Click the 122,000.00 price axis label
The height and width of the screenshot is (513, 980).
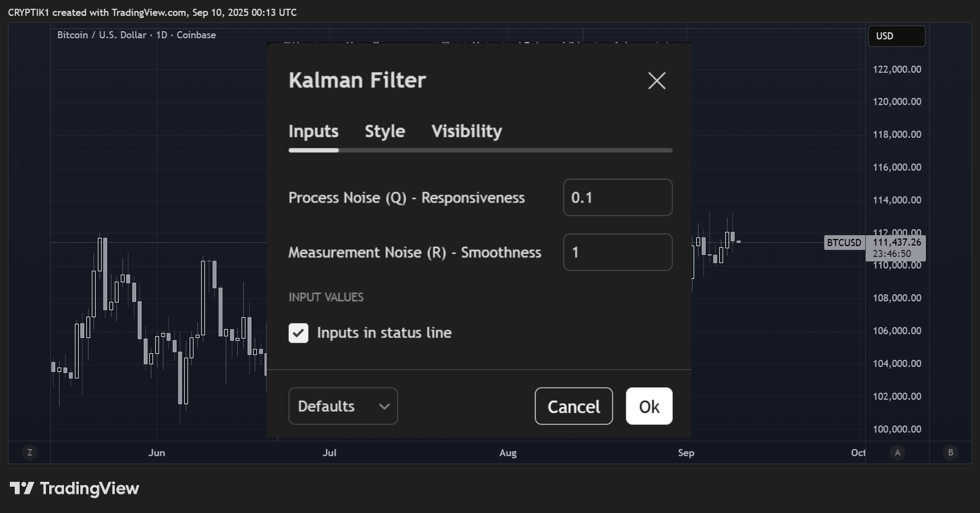[x=897, y=69]
